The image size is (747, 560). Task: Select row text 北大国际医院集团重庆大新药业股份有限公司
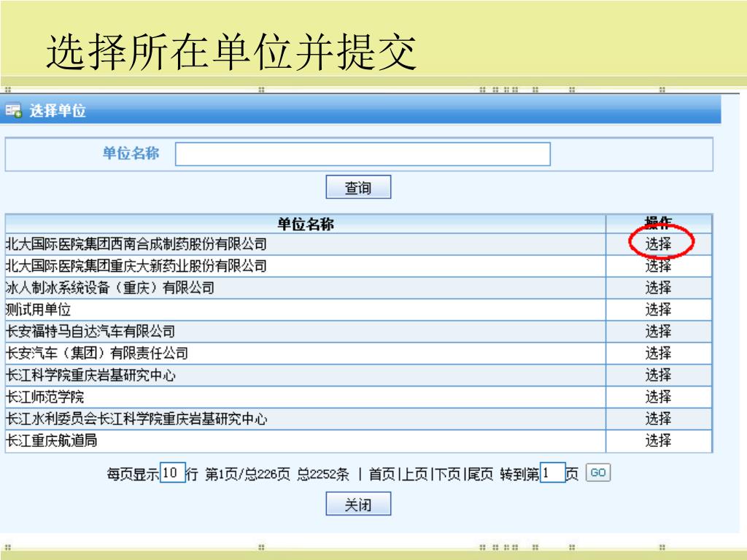click(136, 265)
